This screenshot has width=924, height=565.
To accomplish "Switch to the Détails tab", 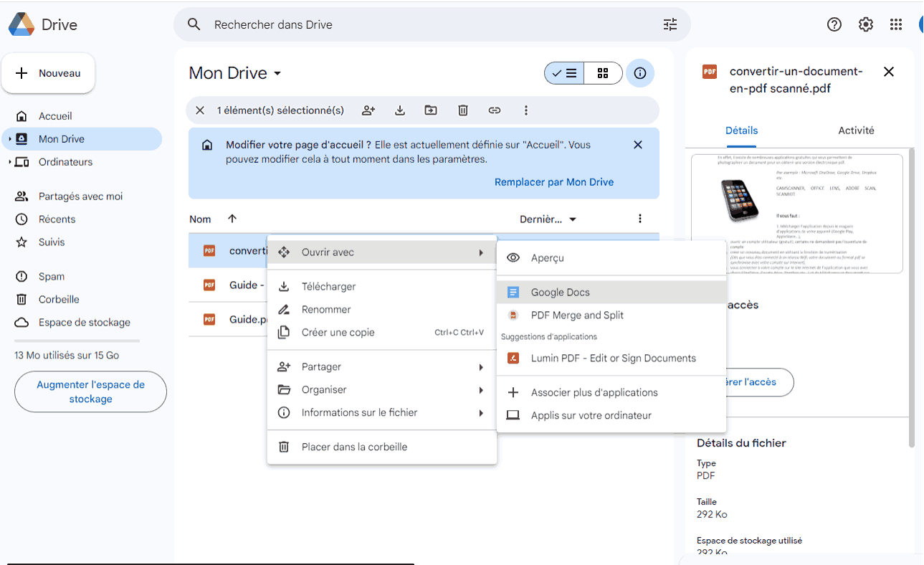I will [x=741, y=130].
